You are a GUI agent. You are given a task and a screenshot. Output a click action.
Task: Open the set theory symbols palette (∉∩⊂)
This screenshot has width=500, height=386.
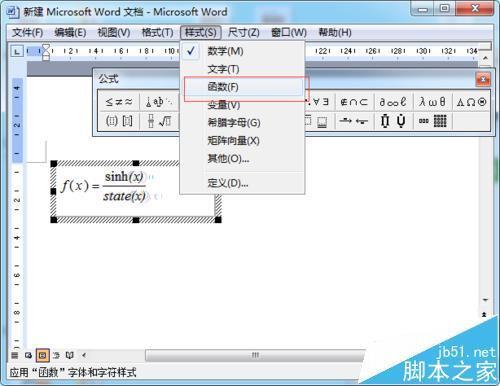coord(354,102)
